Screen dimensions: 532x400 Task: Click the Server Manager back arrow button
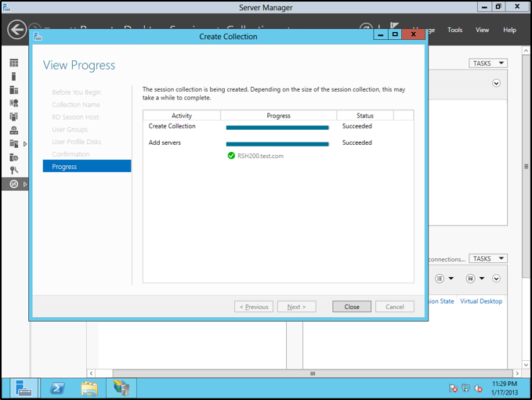coord(16,30)
